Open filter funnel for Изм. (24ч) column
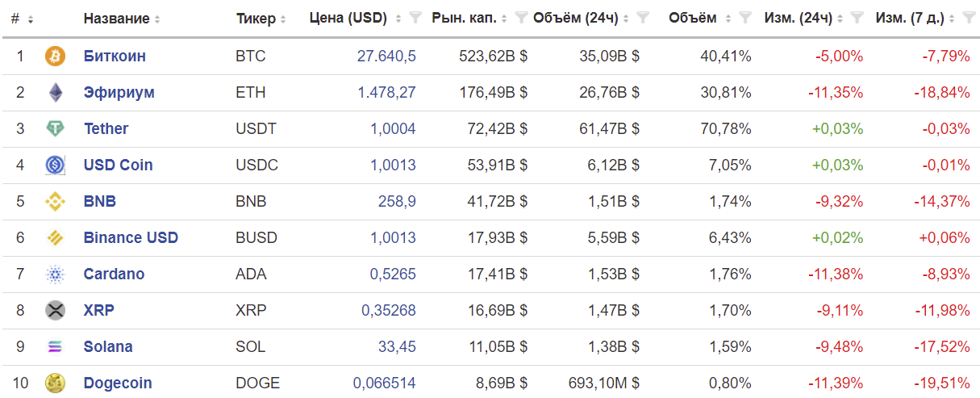The image size is (980, 398). 857,18
